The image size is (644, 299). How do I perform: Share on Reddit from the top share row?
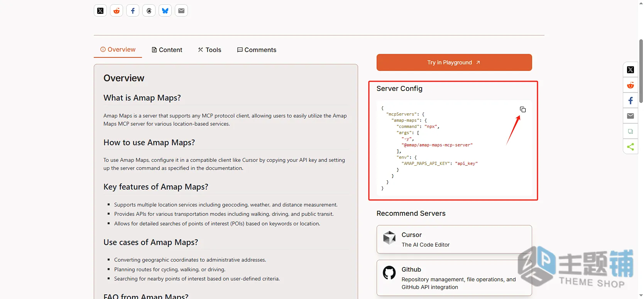coord(117,11)
